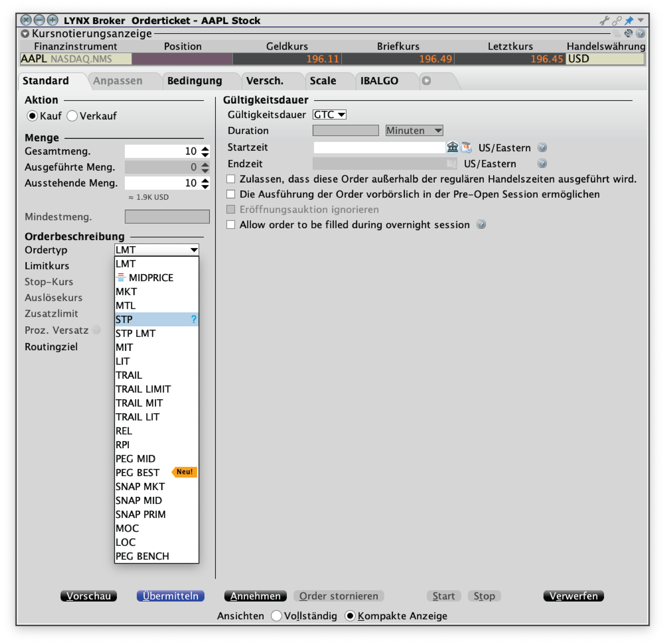
Task: Increase Gesamtmeng. quantity with up arrow
Action: pyautogui.click(x=205, y=148)
